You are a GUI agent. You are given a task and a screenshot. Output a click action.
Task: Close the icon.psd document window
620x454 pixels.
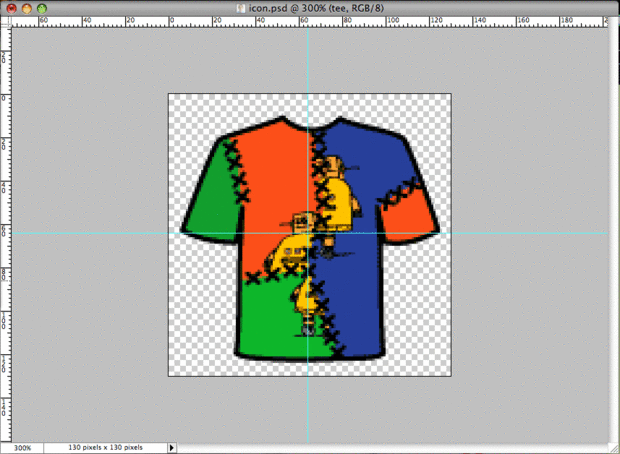(11, 8)
